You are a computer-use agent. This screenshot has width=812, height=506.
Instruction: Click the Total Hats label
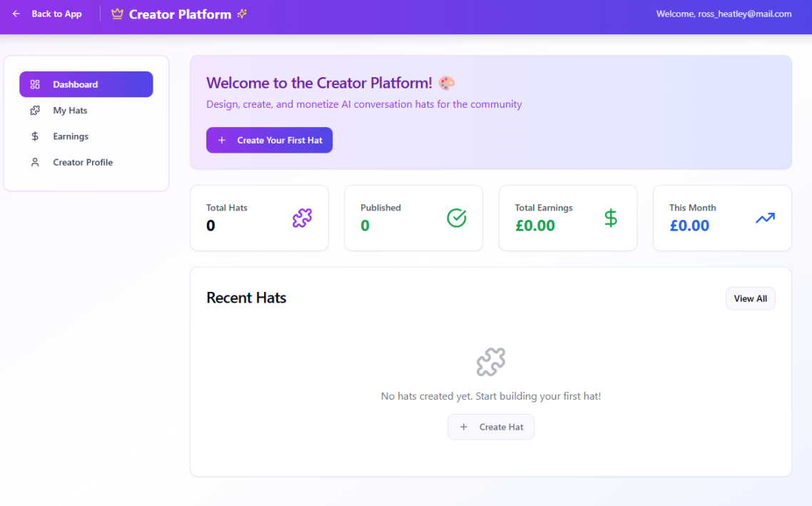coord(227,208)
